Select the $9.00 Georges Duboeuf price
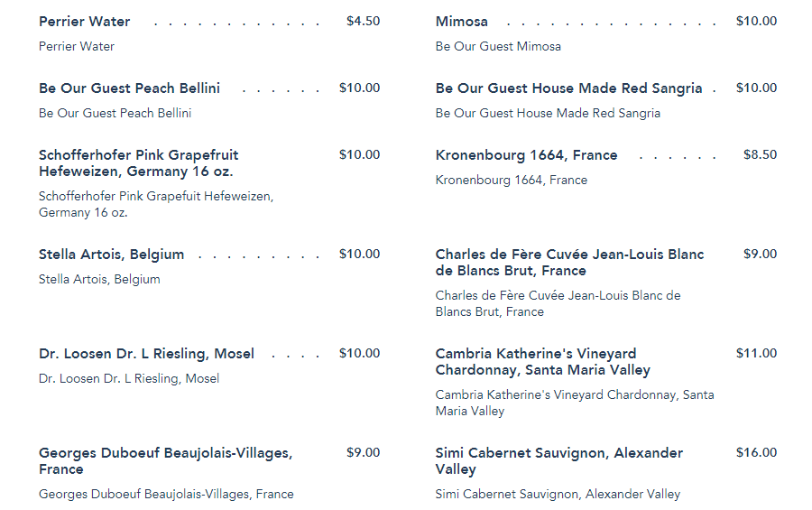The height and width of the screenshot is (510, 812). coord(363,453)
